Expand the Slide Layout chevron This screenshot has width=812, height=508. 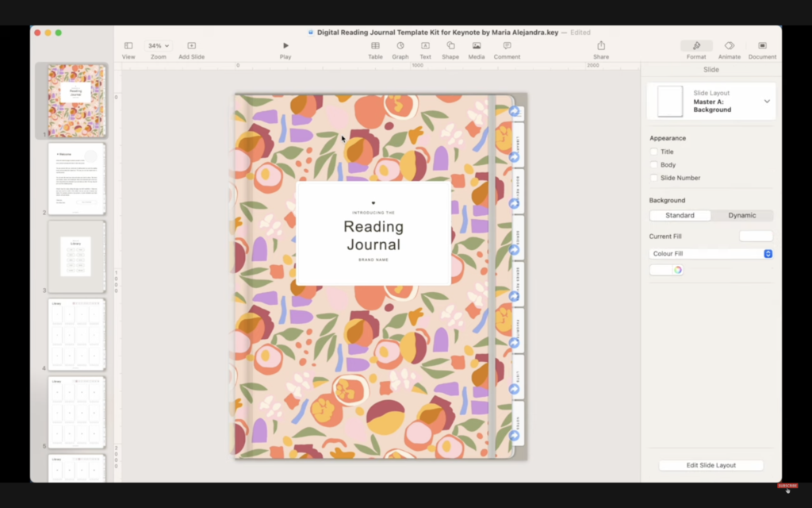pos(767,102)
